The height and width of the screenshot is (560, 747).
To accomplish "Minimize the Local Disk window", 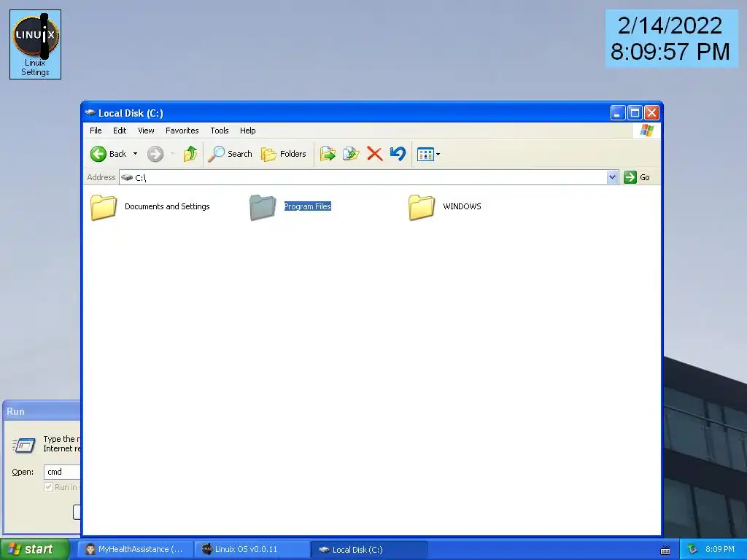I will click(x=618, y=113).
